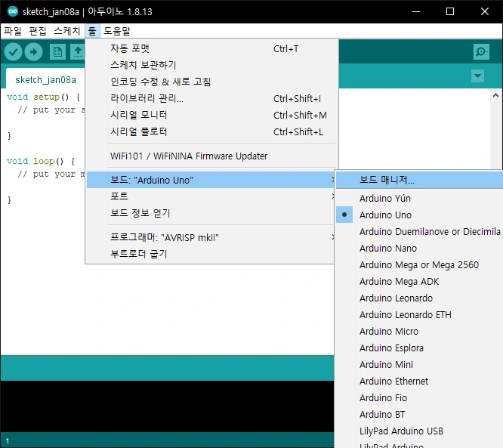Click the Upload arrow icon

(x=34, y=51)
